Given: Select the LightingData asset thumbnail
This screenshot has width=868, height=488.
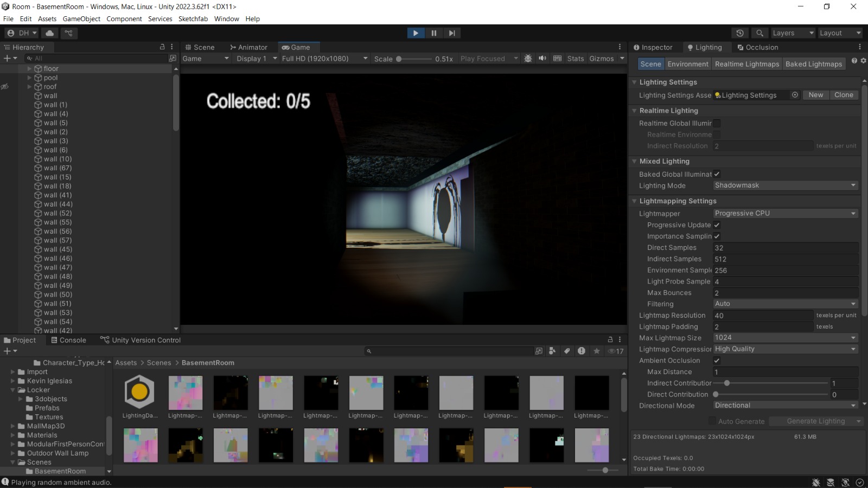Looking at the screenshot, I should click(139, 391).
